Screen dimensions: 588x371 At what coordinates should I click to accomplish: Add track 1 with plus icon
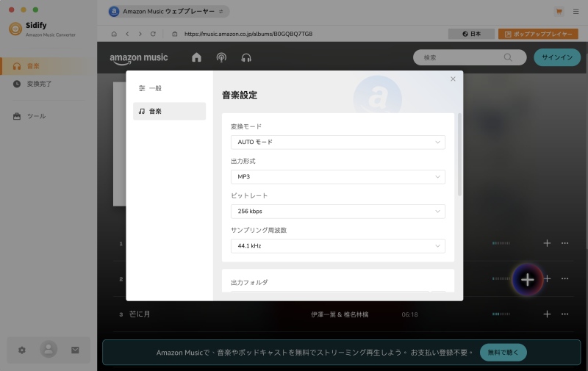coord(547,243)
